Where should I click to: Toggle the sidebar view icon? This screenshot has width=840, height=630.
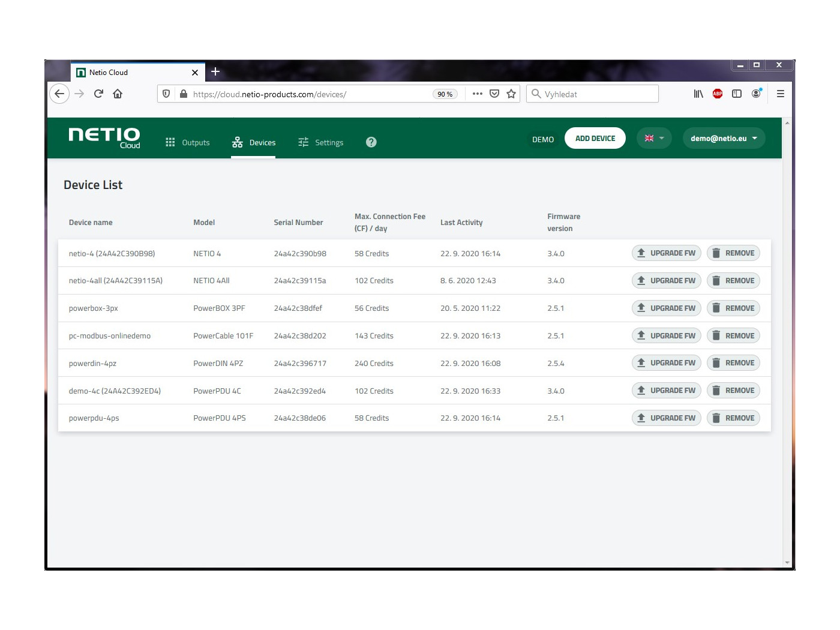click(x=737, y=94)
